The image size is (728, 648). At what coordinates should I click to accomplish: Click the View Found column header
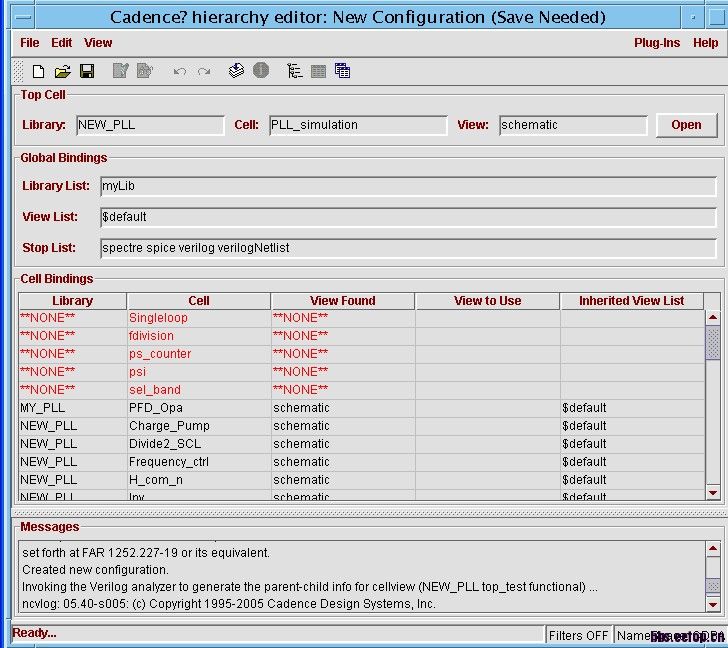(x=343, y=301)
